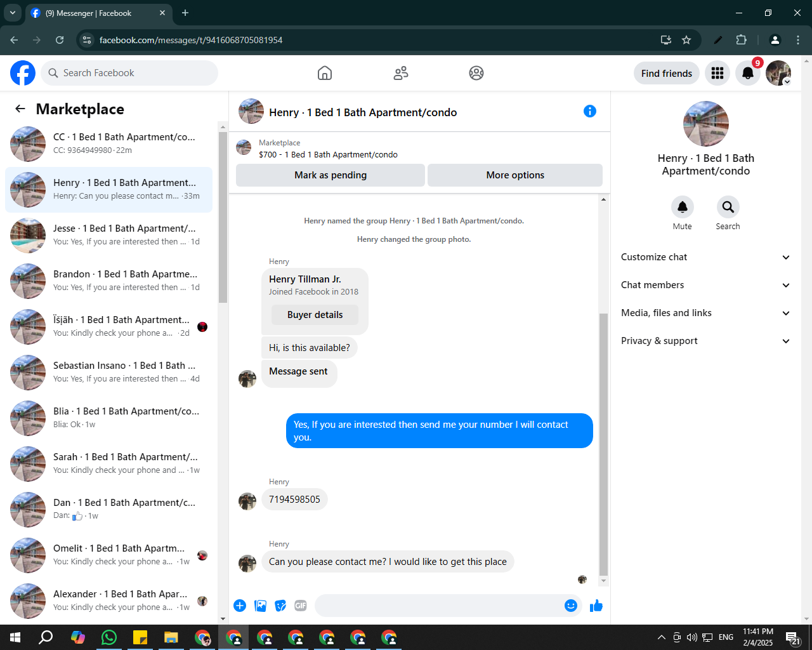
Task: View Buyer details for Henry Tillman Jr.
Action: click(315, 315)
